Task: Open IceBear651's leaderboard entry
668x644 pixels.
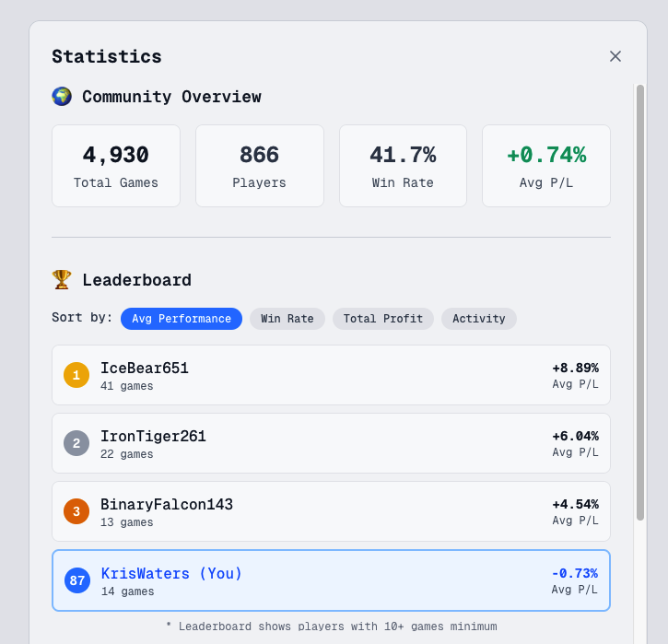Action: [331, 375]
